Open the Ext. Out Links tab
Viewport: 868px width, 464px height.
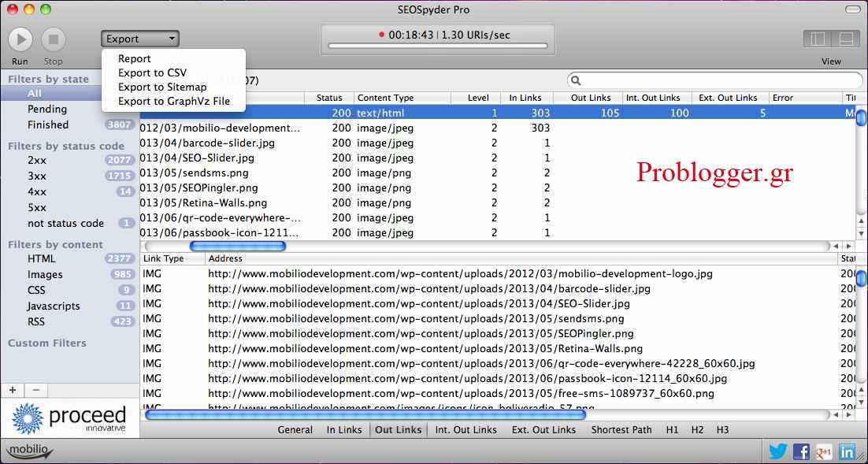click(543, 429)
